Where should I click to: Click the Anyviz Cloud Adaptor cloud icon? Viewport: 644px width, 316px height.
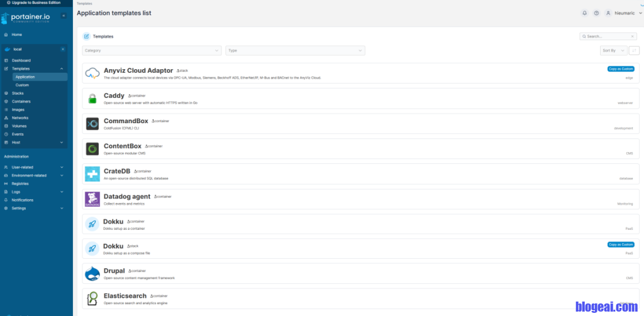(92, 74)
